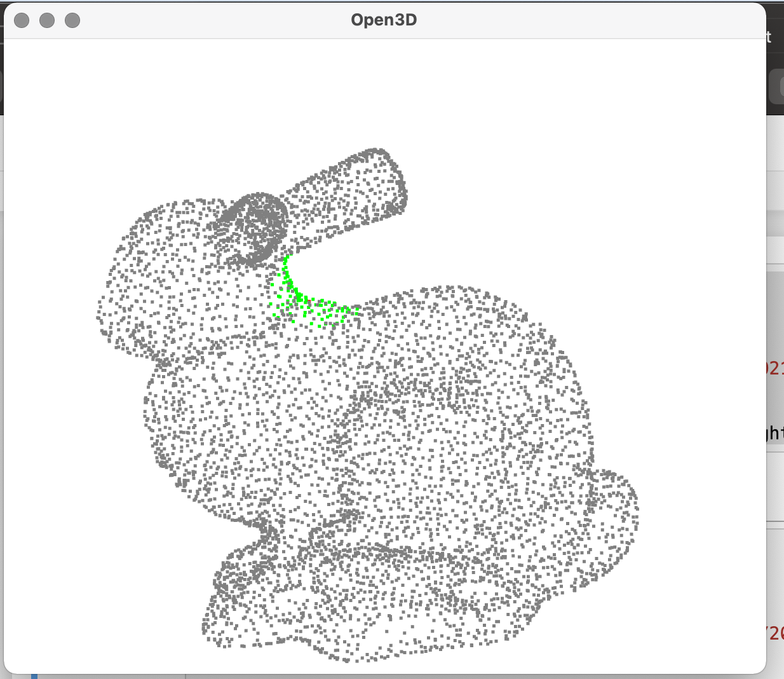784x679 pixels.
Task: Click the zoom traffic-light button
Action: 72,20
